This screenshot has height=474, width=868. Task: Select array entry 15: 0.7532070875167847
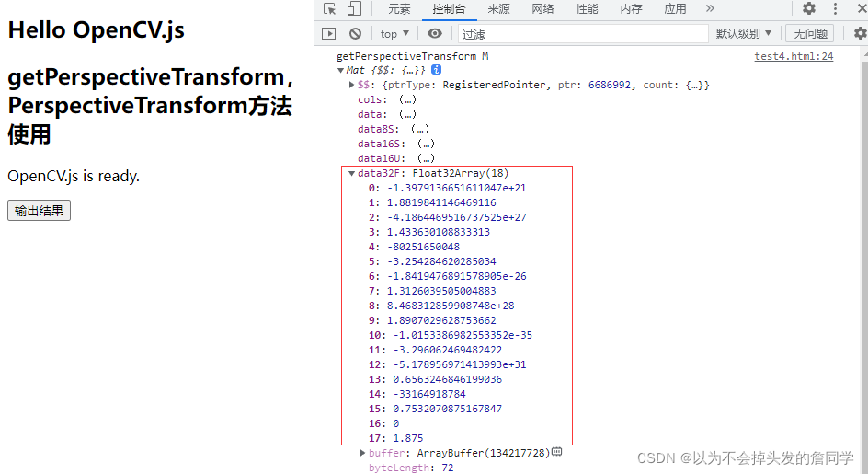coord(435,409)
